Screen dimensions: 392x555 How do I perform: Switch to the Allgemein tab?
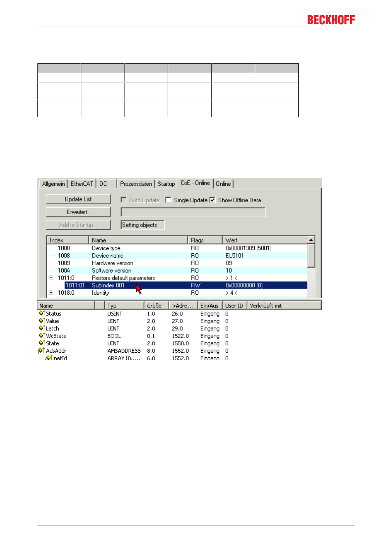(53, 184)
